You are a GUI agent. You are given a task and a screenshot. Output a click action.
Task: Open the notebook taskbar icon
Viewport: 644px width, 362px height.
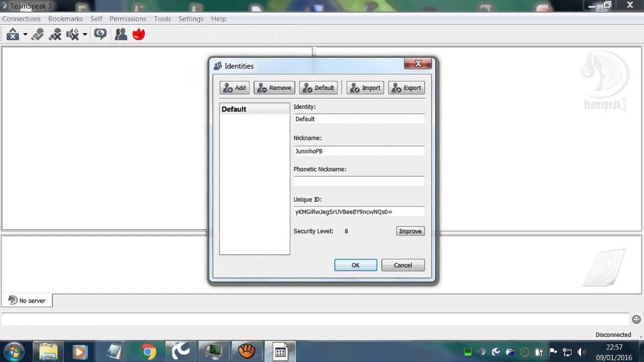pos(114,351)
